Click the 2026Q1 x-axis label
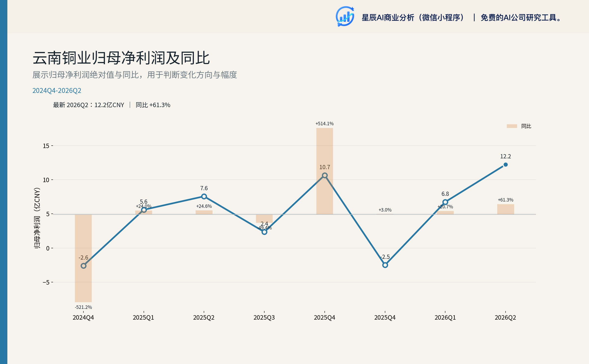The image size is (589, 364). [445, 318]
